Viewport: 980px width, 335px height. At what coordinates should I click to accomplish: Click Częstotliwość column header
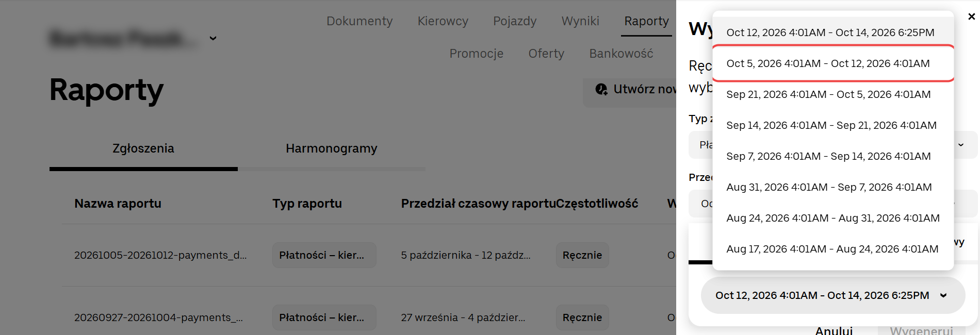tap(597, 204)
